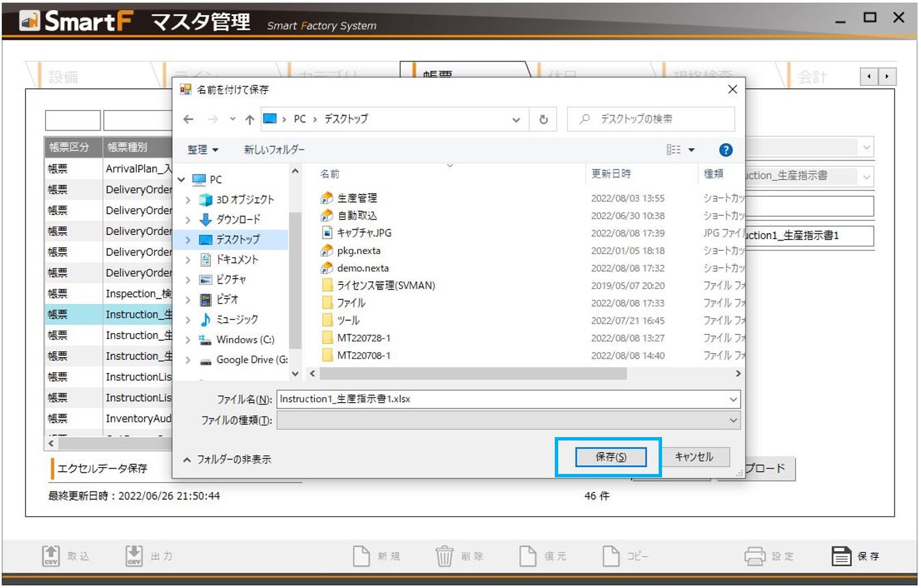
Task: Open the 整理 dropdown menu
Action: coord(201,150)
